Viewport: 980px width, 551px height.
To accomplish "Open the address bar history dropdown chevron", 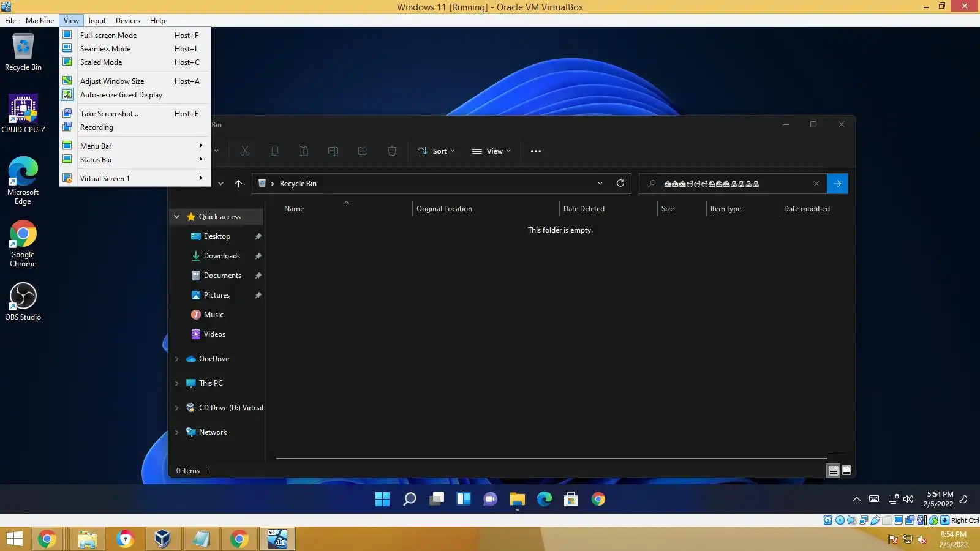I will (x=600, y=184).
